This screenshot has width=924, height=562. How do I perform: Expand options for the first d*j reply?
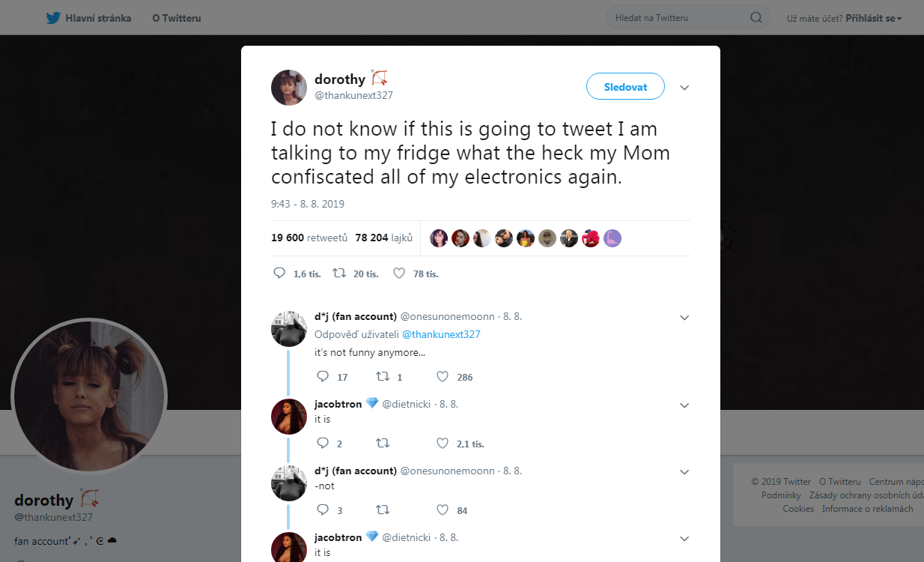[684, 318]
